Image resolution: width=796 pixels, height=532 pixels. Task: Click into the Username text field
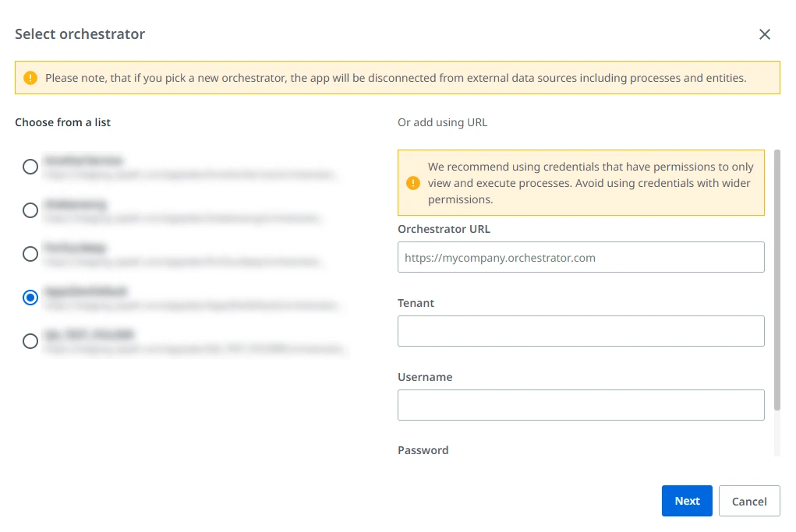click(581, 405)
